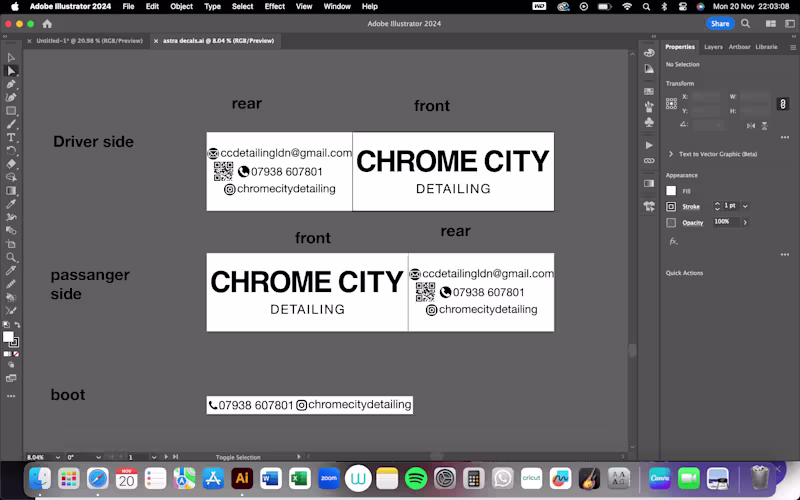800x500 pixels.
Task: Click the Stroke label link
Action: point(691,207)
